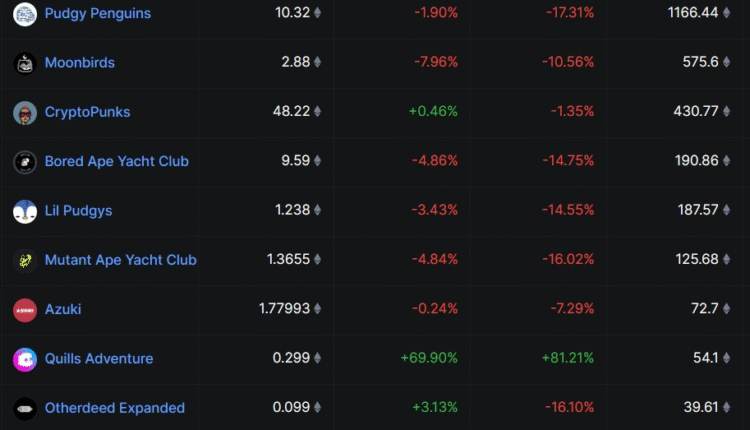Go to the CryptoPunks collection page

[x=87, y=112]
